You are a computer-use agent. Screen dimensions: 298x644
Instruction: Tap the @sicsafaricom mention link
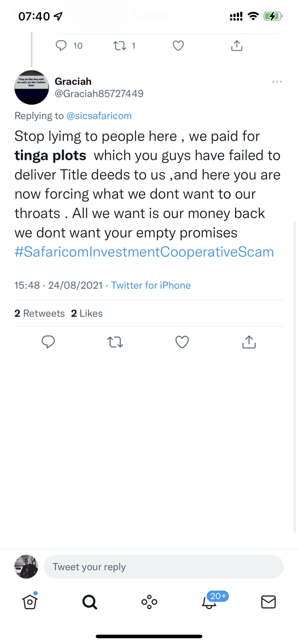click(99, 116)
